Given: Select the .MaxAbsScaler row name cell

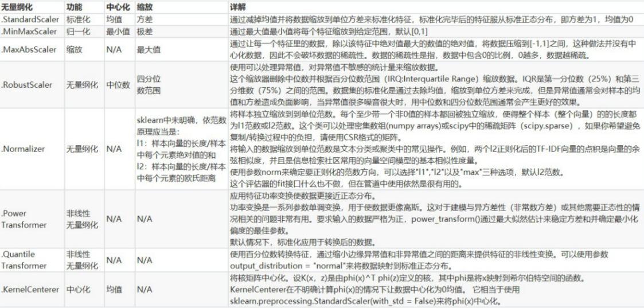Looking at the screenshot, I should pos(29,49).
